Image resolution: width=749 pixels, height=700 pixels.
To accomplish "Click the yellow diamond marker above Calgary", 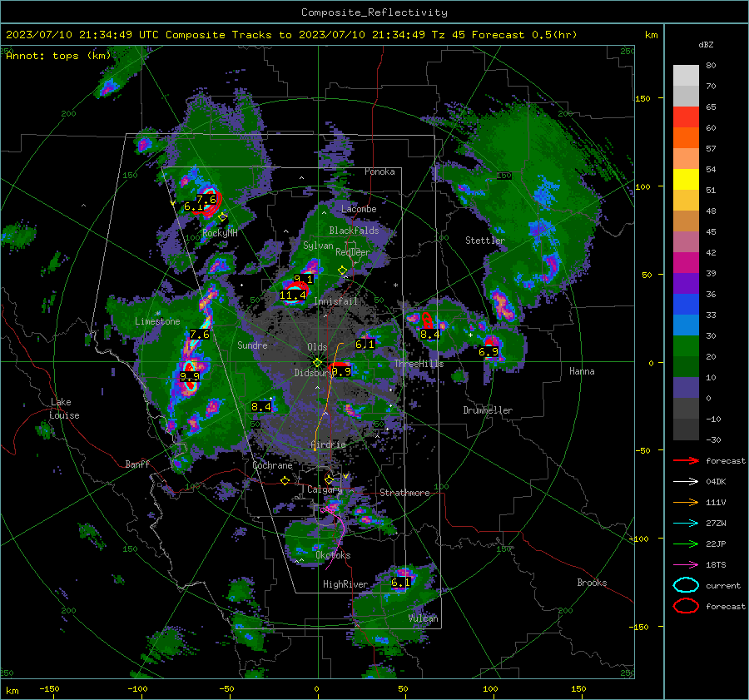I will point(329,479).
